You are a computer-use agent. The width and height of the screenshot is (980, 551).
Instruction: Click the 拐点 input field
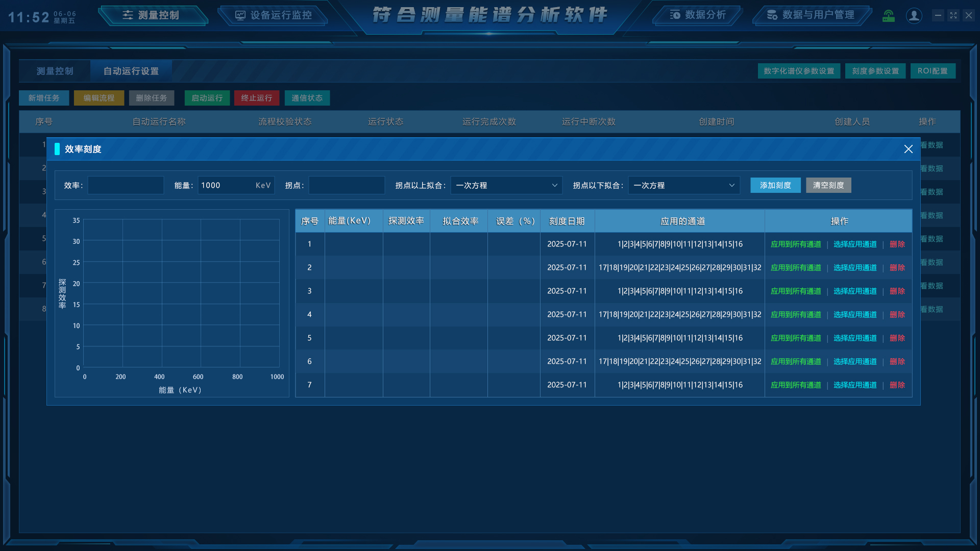[x=347, y=185]
